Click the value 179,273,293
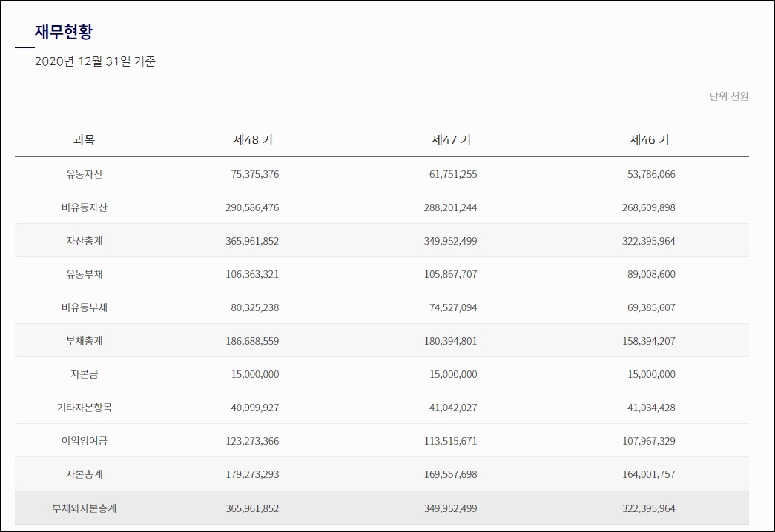 click(253, 474)
